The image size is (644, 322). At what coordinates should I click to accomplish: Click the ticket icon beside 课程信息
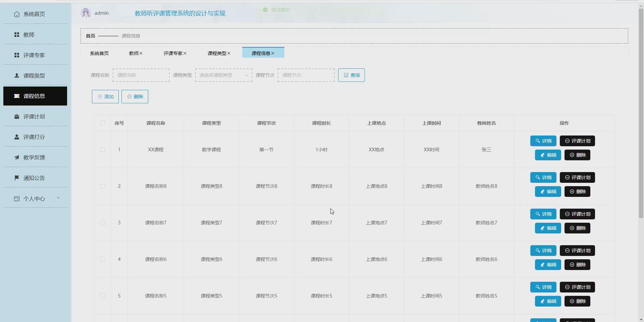pos(17,96)
